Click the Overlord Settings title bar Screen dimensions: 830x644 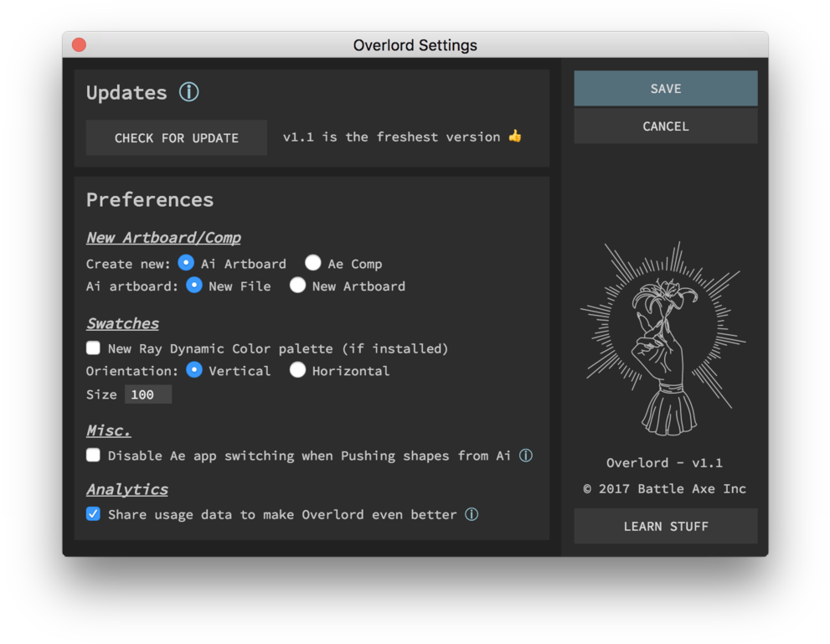[x=415, y=45]
